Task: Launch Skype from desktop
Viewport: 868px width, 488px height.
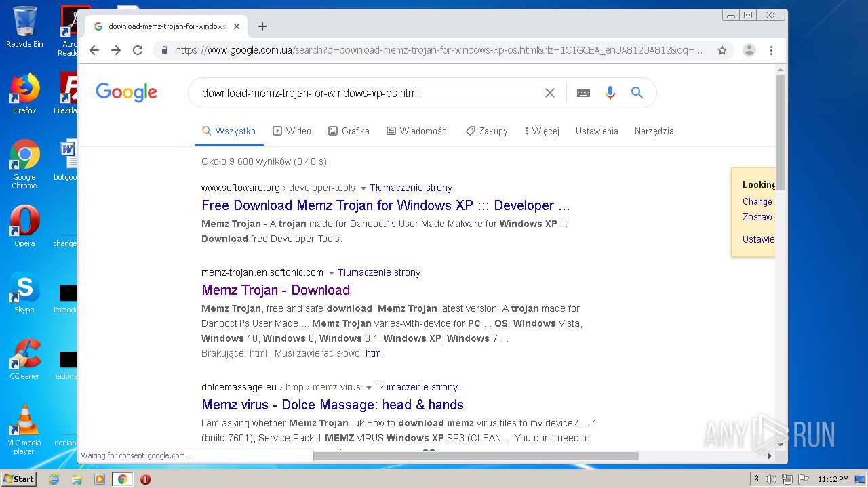Action: pyautogui.click(x=24, y=293)
